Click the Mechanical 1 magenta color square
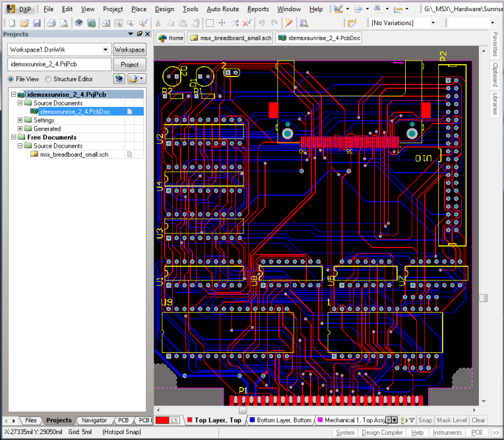 click(320, 420)
